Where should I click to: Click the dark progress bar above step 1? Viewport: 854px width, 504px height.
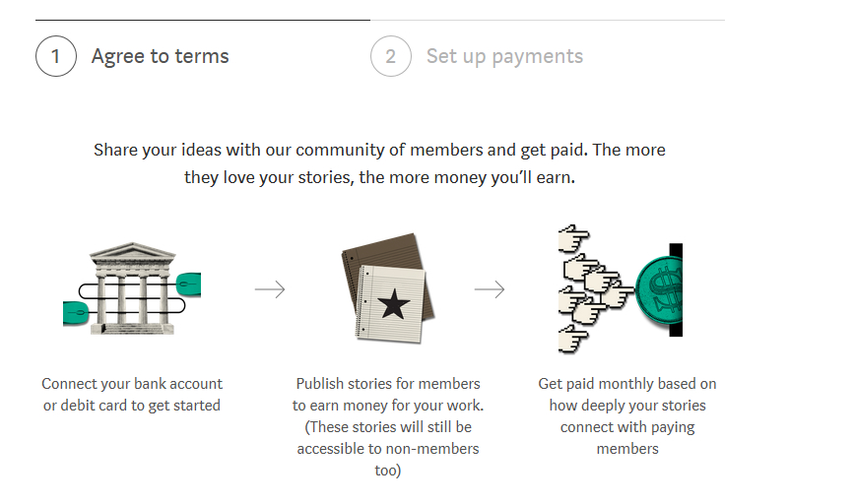[x=203, y=20]
